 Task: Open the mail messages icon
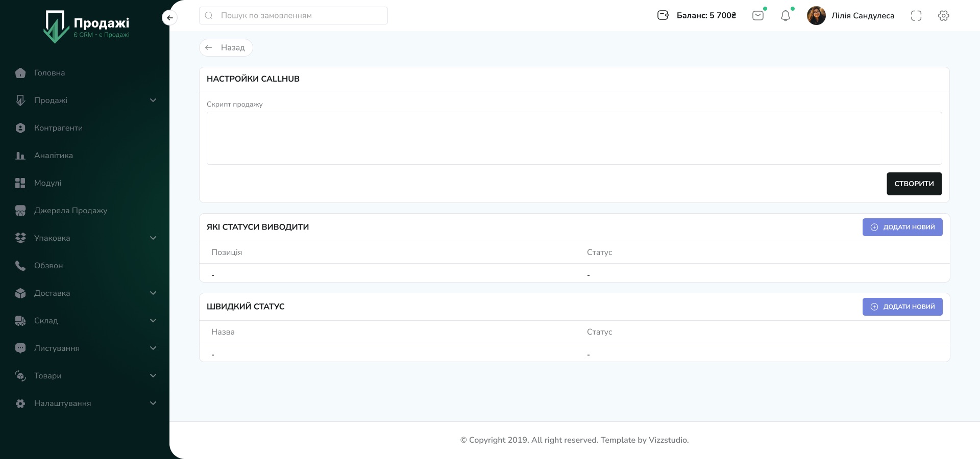point(758,15)
